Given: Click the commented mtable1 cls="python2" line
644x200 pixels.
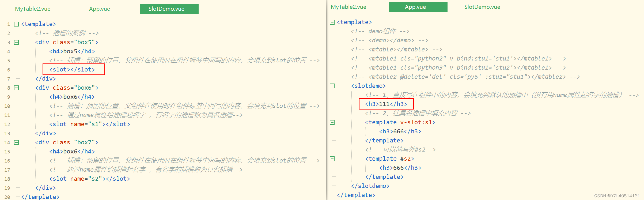Looking at the screenshot, I should (x=458, y=59).
